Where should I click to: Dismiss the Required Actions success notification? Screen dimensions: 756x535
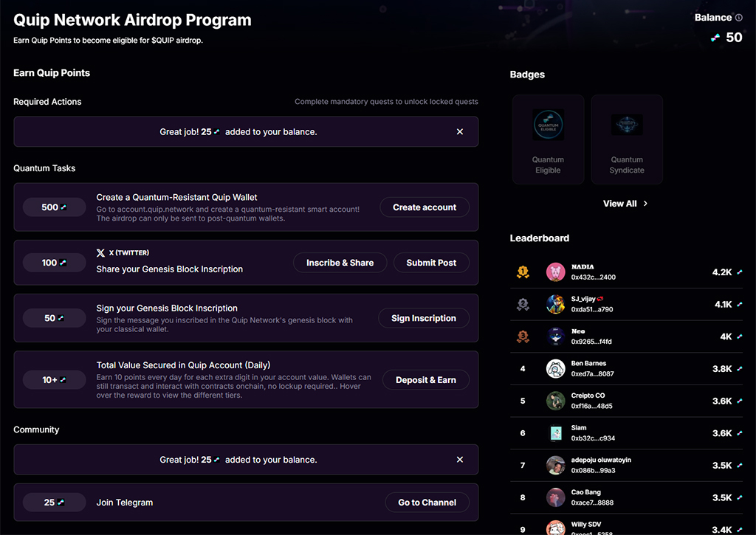(x=460, y=132)
